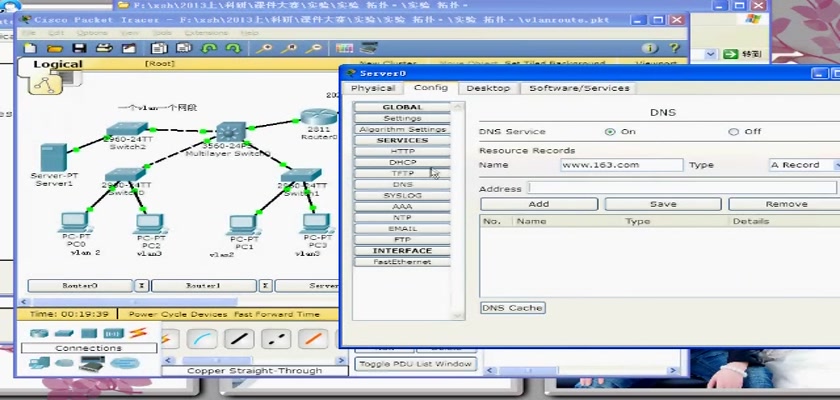This screenshot has height=400, width=840.
Task: Click the Save button for DNS record
Action: pos(663,204)
